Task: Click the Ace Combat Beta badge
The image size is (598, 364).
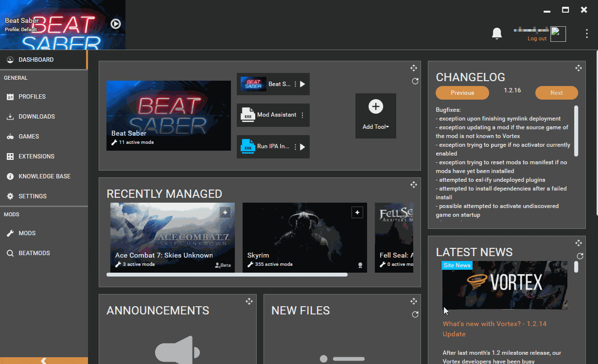Action: [x=223, y=265]
